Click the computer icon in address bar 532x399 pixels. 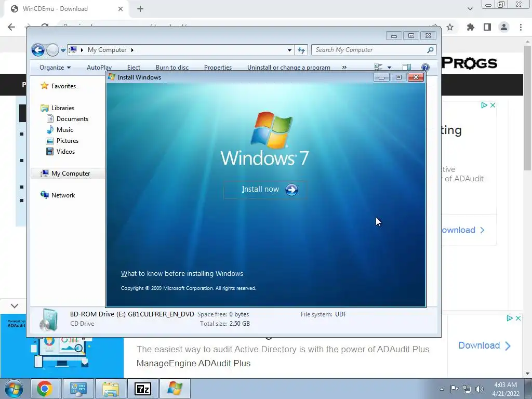[x=73, y=50]
